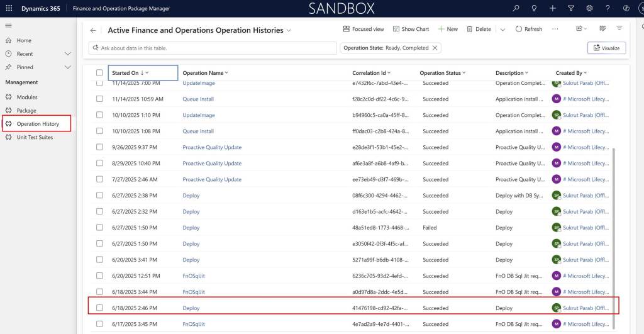Tick the select-all checkbox in header row
The width and height of the screenshot is (644, 334).
(99, 73)
